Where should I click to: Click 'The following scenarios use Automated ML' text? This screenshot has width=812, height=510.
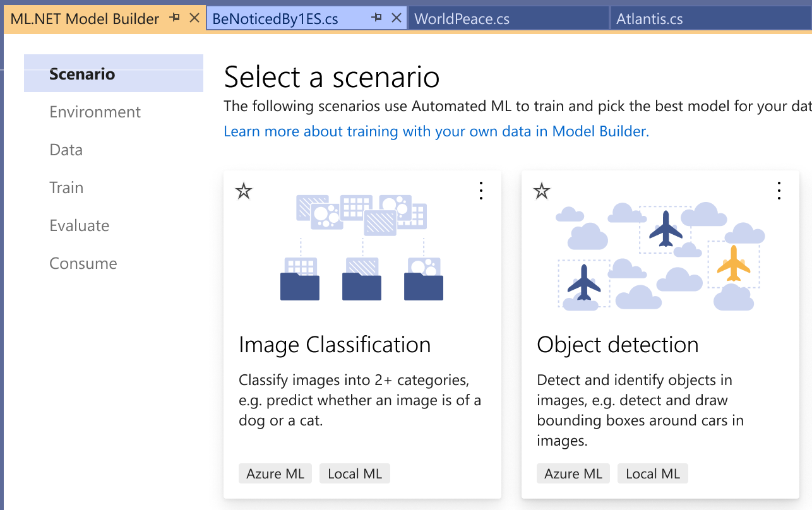coord(518,105)
